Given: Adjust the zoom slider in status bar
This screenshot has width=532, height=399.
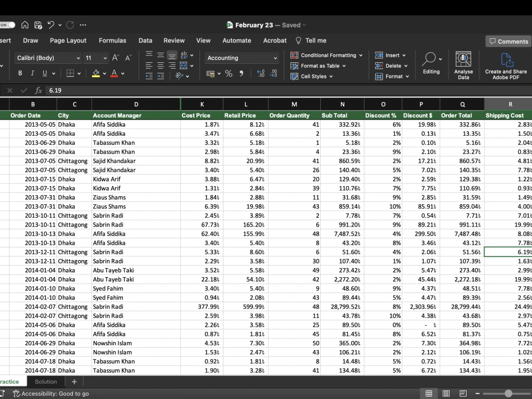Looking at the screenshot, I should pyautogui.click(x=508, y=394).
